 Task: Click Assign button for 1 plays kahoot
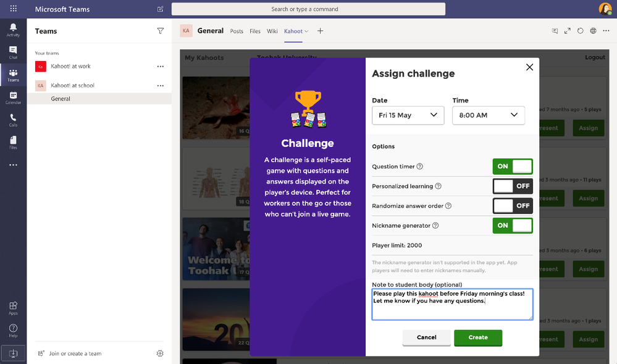tap(588, 339)
